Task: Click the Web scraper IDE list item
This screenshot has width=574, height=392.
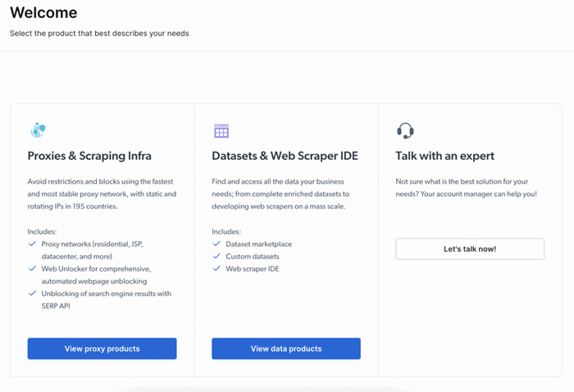Action: 253,269
